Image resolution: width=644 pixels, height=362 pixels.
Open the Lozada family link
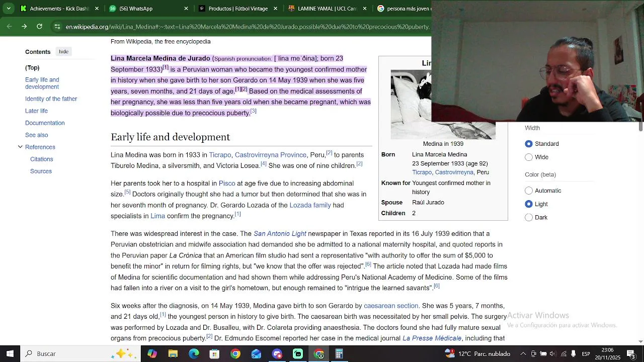[x=310, y=205]
